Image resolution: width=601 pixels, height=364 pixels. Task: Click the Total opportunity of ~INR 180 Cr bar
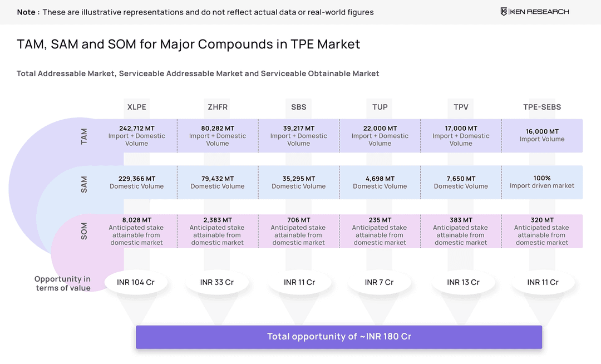pyautogui.click(x=338, y=337)
